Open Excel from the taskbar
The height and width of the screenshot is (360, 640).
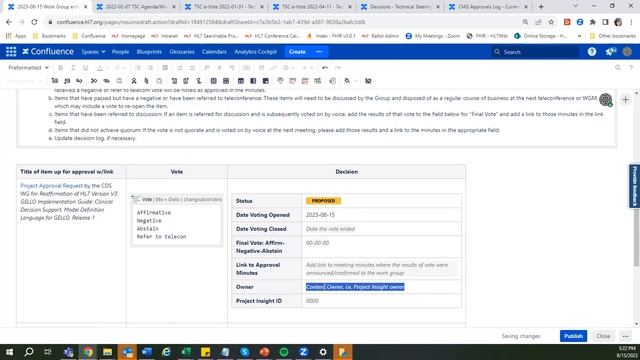tap(186, 352)
